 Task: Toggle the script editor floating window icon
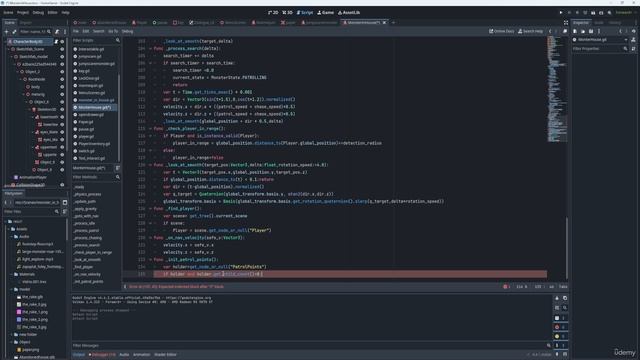(565, 31)
